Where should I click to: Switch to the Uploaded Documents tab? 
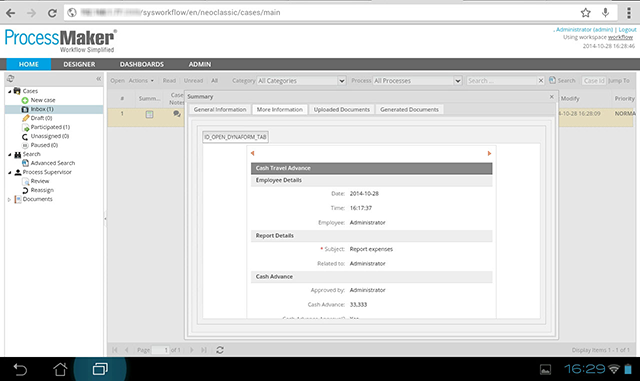click(342, 109)
